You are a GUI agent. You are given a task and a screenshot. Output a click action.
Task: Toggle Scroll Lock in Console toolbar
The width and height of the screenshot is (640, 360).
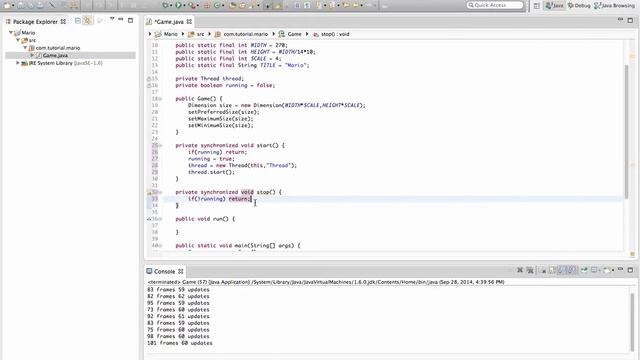point(551,270)
